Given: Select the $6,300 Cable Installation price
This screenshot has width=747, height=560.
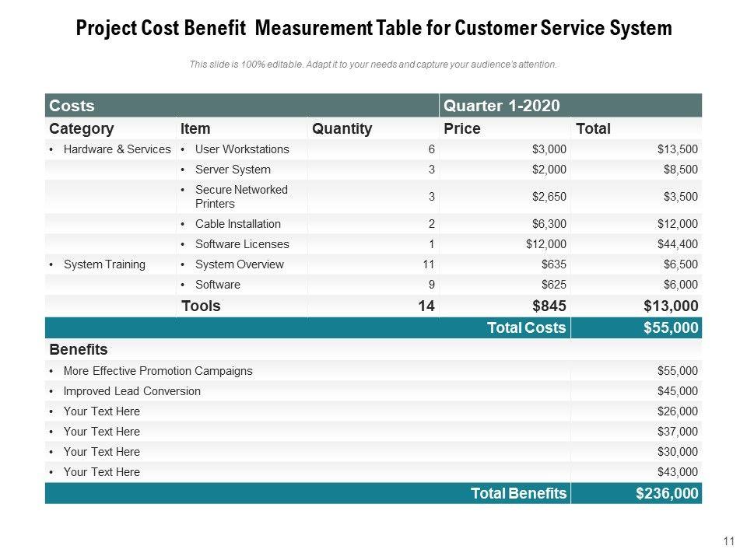Looking at the screenshot, I should (549, 224).
